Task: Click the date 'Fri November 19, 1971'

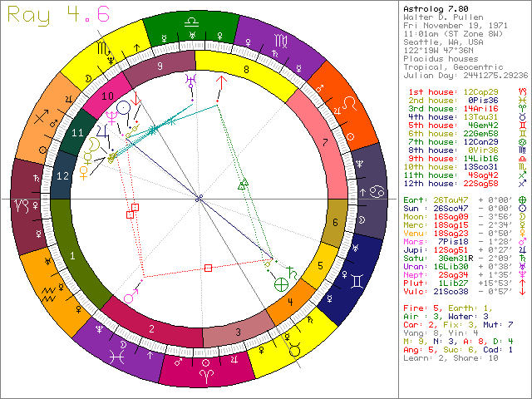Action: [456, 26]
